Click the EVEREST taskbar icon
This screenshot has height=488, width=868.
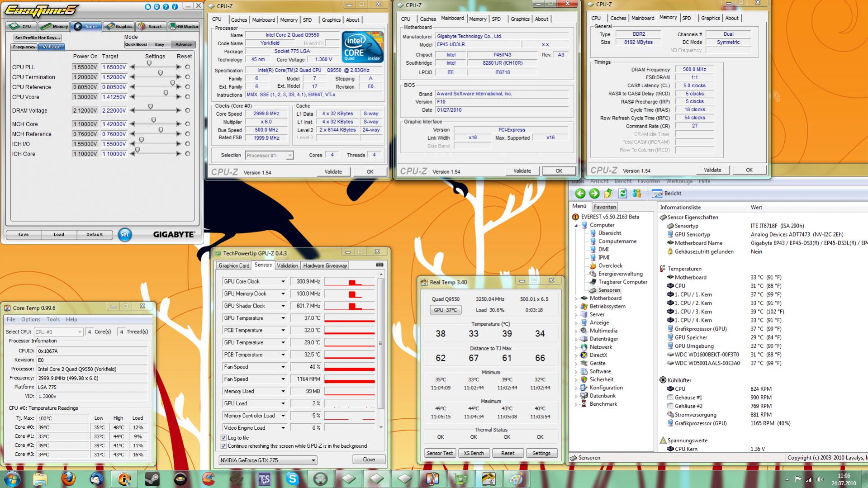[124, 479]
